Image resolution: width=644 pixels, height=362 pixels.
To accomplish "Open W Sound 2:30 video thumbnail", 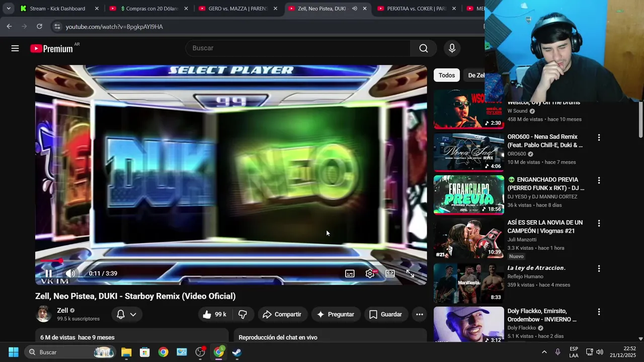I will pos(469,109).
